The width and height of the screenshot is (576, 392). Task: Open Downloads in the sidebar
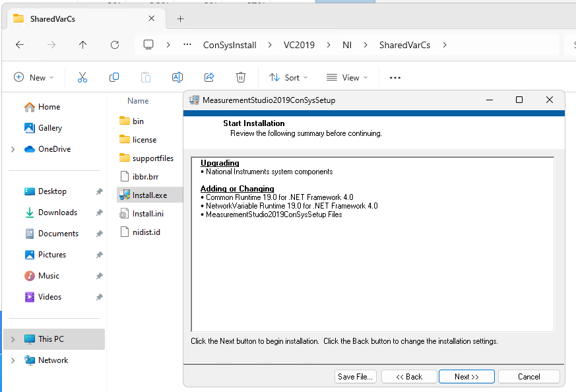coord(57,212)
